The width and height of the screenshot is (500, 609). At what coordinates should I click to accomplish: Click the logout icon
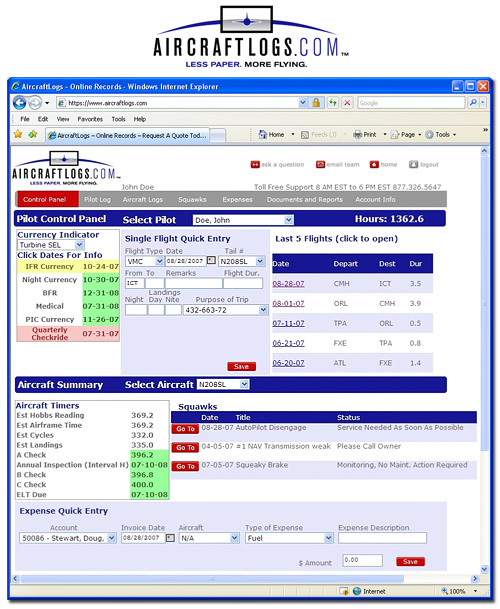click(x=413, y=165)
